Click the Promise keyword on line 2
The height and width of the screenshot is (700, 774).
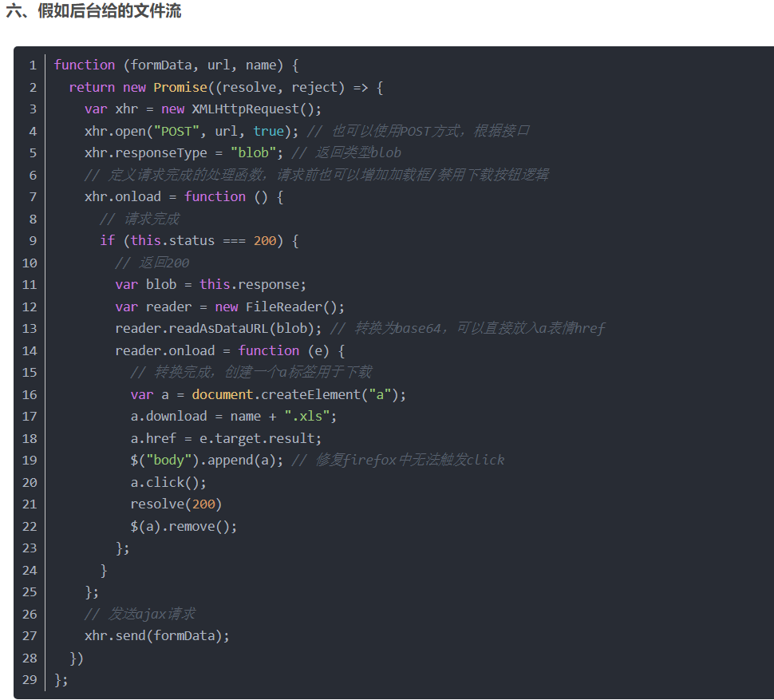click(x=180, y=87)
